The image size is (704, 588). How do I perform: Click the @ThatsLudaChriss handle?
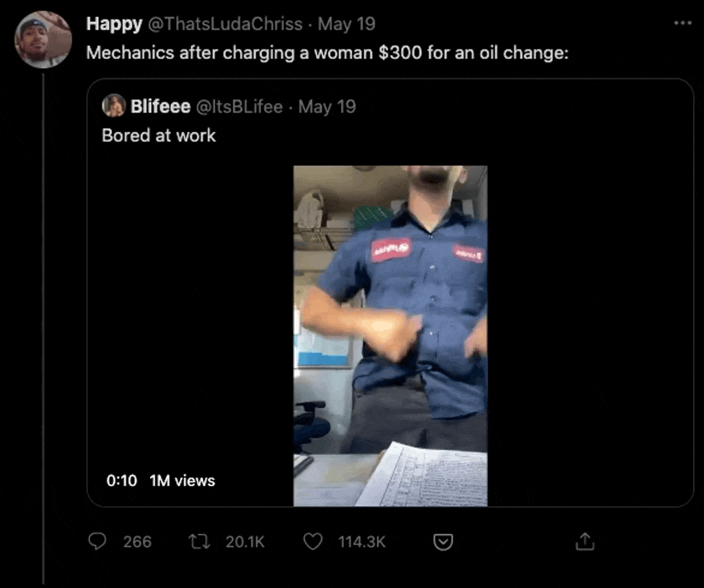(225, 24)
